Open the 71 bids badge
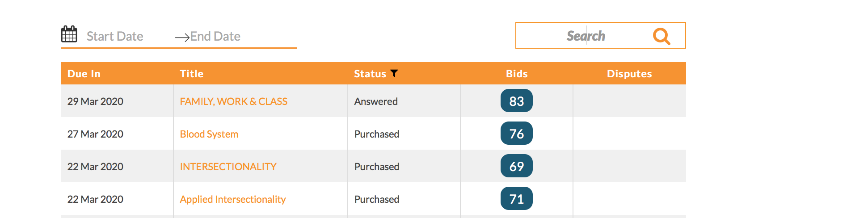The image size is (868, 218). 516,199
